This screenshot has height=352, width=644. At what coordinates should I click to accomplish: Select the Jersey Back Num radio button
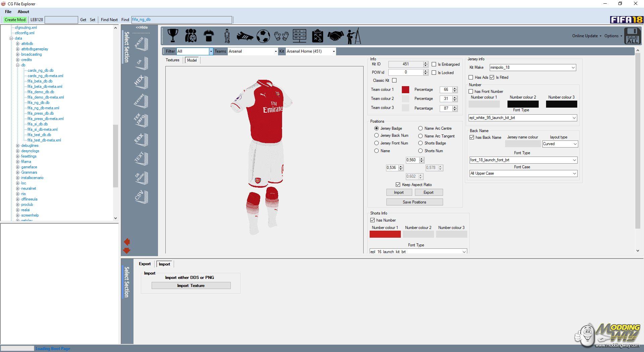(x=376, y=135)
